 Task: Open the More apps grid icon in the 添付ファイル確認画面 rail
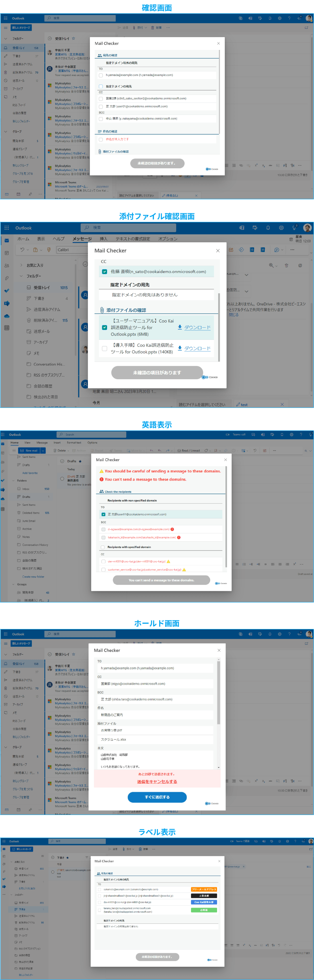pos(7,328)
